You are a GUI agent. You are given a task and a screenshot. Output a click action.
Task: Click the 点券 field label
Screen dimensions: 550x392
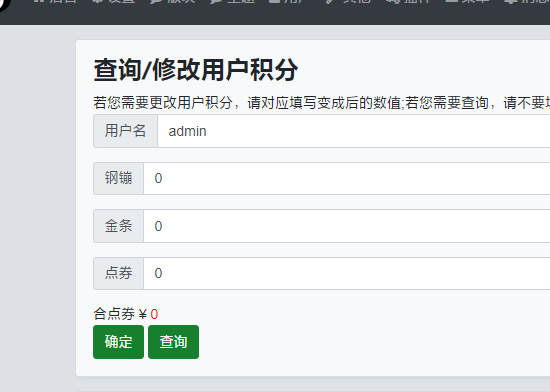(x=118, y=273)
